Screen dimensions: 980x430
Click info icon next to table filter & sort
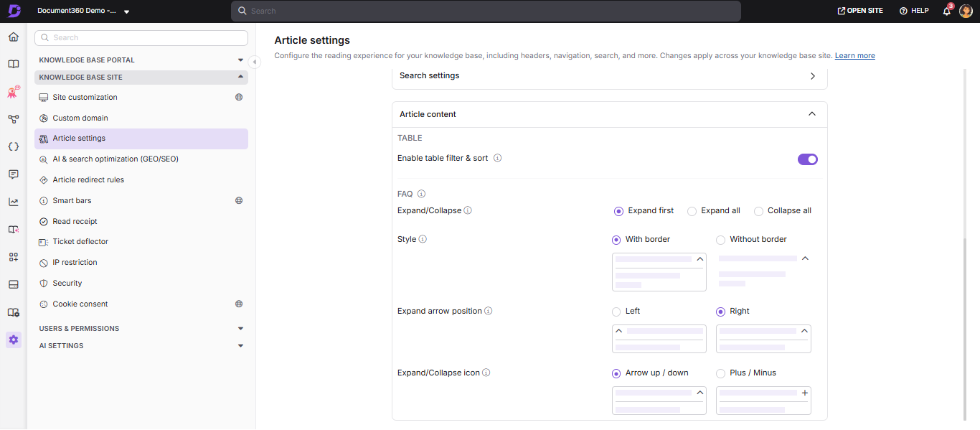pos(498,158)
